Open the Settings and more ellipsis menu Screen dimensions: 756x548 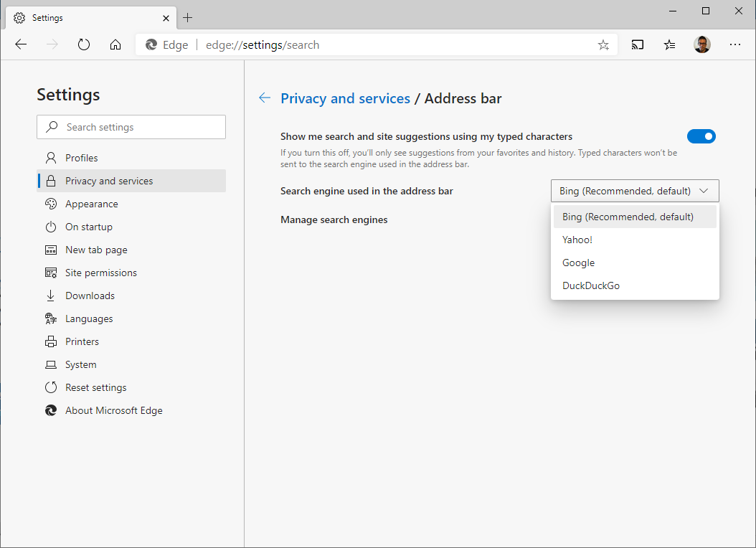point(734,44)
